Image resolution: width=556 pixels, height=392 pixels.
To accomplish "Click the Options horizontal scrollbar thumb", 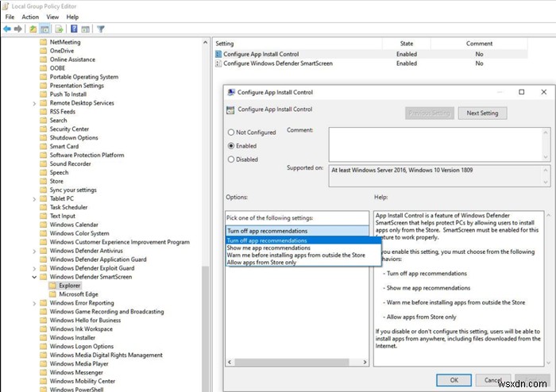I will pos(292,363).
